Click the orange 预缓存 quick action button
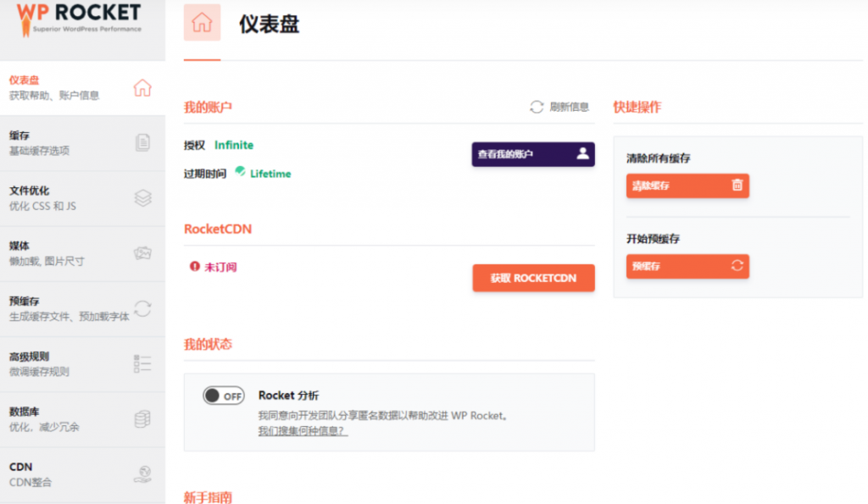 click(x=687, y=266)
